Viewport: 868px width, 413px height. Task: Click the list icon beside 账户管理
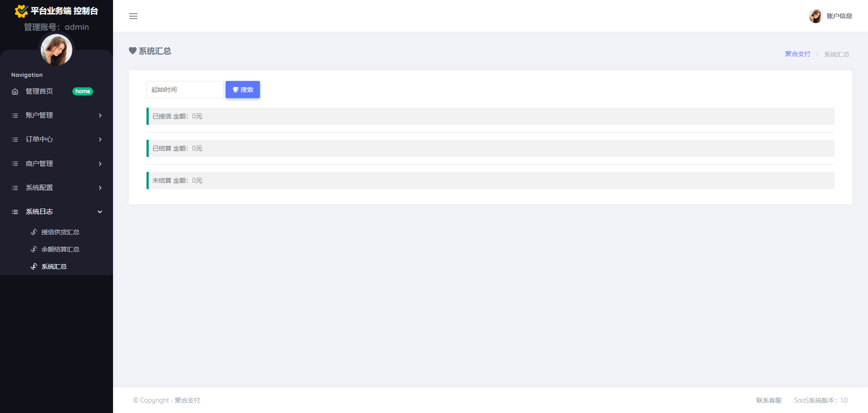click(x=15, y=115)
